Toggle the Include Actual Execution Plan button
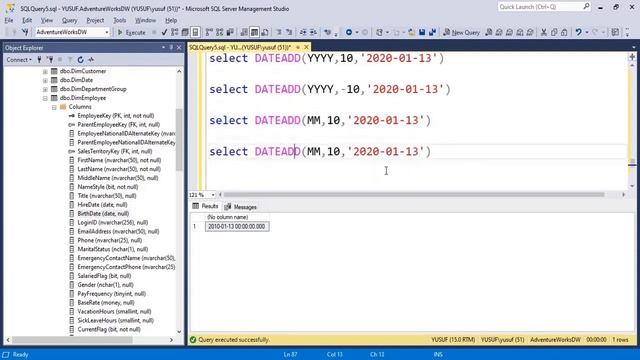 point(209,32)
